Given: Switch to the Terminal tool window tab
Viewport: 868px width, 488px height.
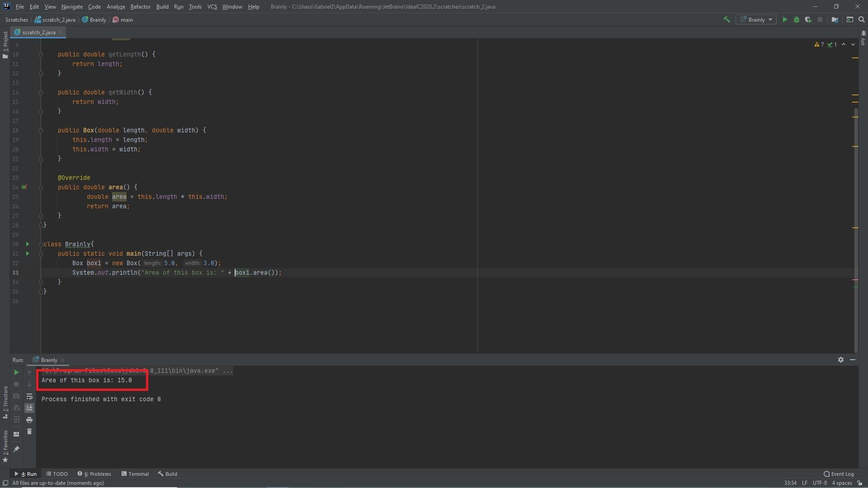Looking at the screenshot, I should [135, 474].
